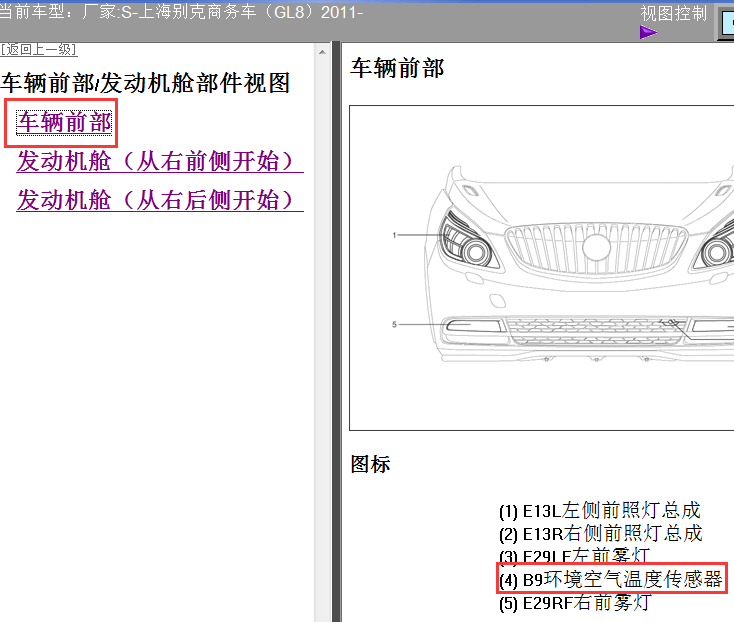Viewport: 734px width, 622px height.
Task: Click the 当前车型 vehicle model header text
Action: pyautogui.click(x=182, y=12)
